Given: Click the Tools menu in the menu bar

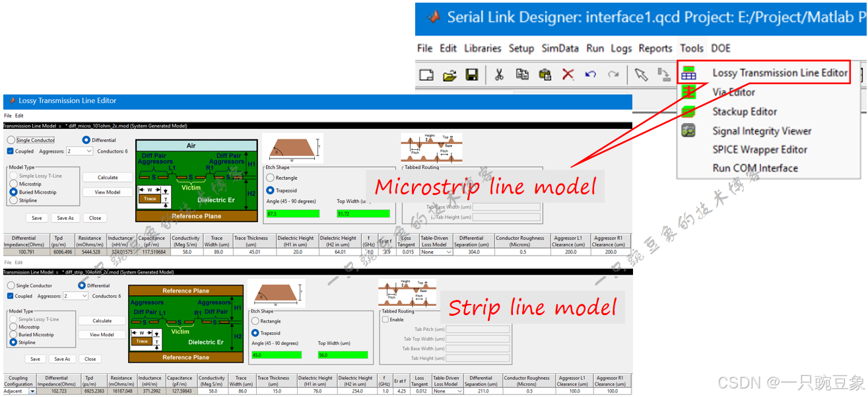Looking at the screenshot, I should point(692,48).
